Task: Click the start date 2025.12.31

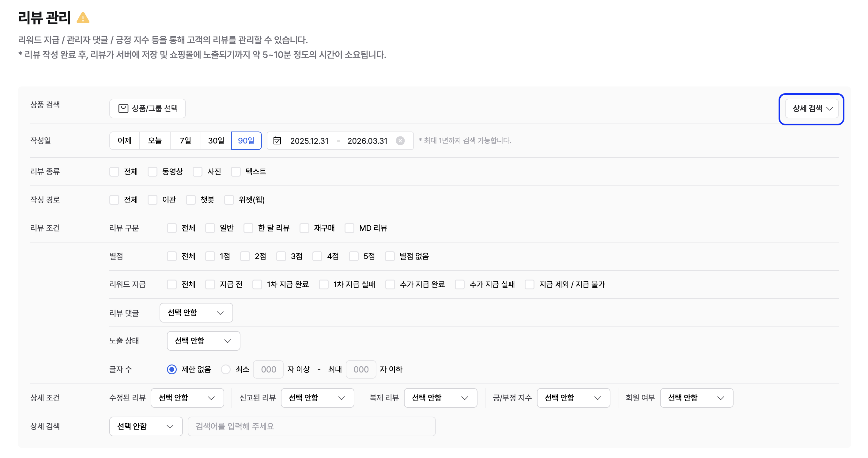Action: 309,141
